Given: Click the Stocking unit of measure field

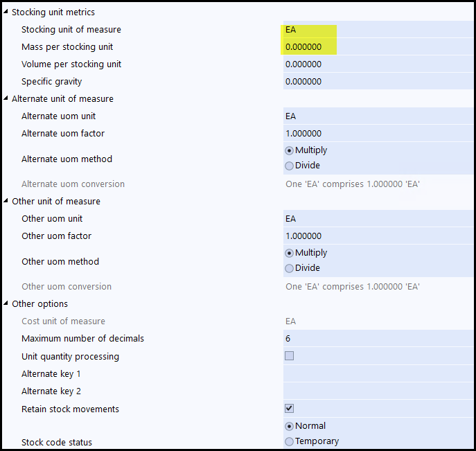Looking at the screenshot, I should 378,30.
